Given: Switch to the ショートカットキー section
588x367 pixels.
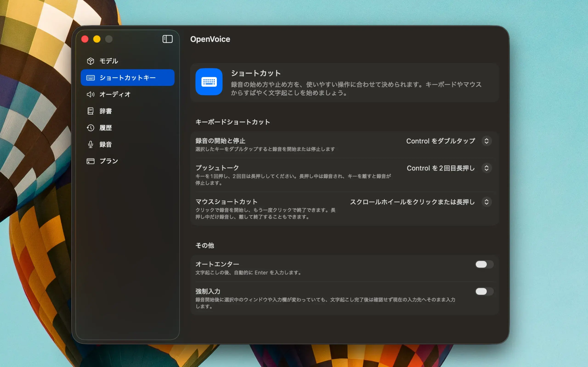Looking at the screenshot, I should [127, 78].
